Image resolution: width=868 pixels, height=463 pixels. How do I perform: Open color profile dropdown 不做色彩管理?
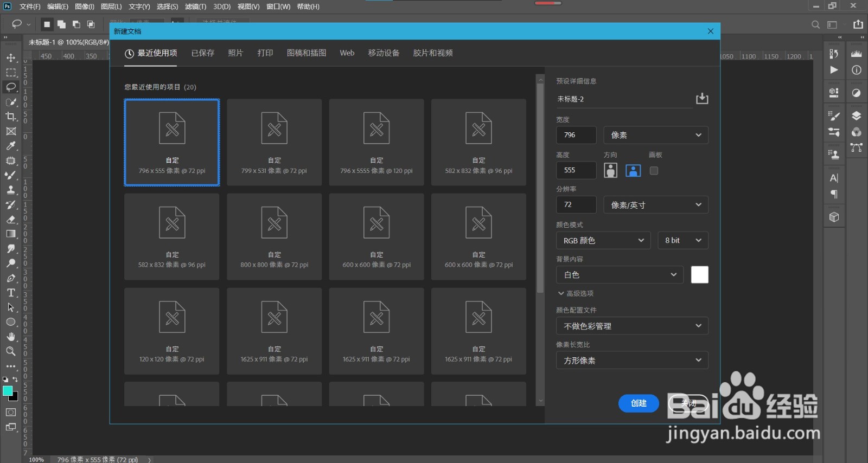tap(632, 326)
